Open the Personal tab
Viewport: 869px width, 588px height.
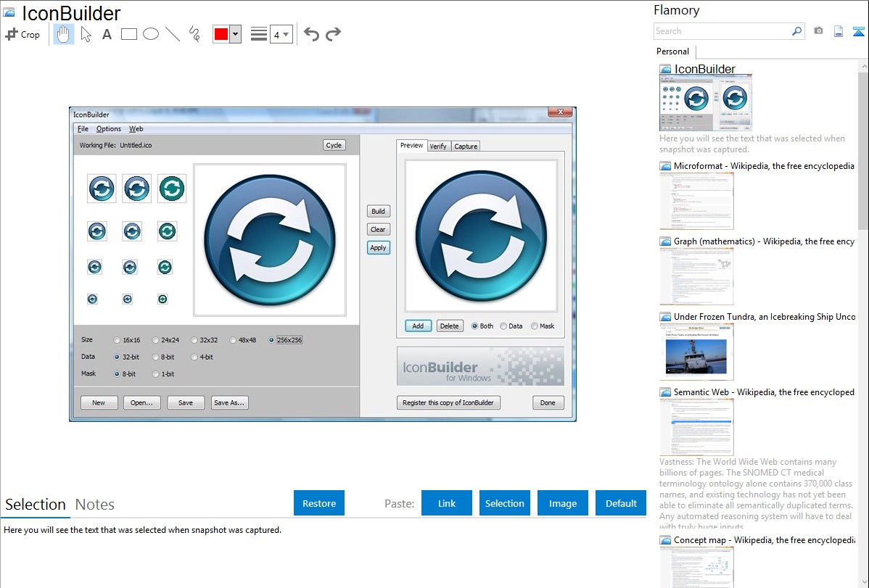point(673,51)
